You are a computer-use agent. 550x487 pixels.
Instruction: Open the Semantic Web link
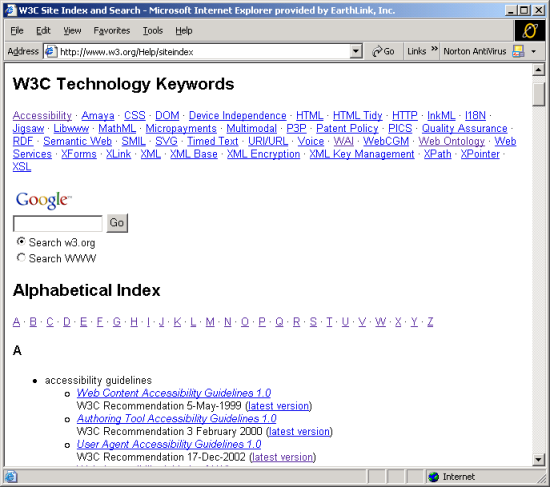[x=78, y=141]
